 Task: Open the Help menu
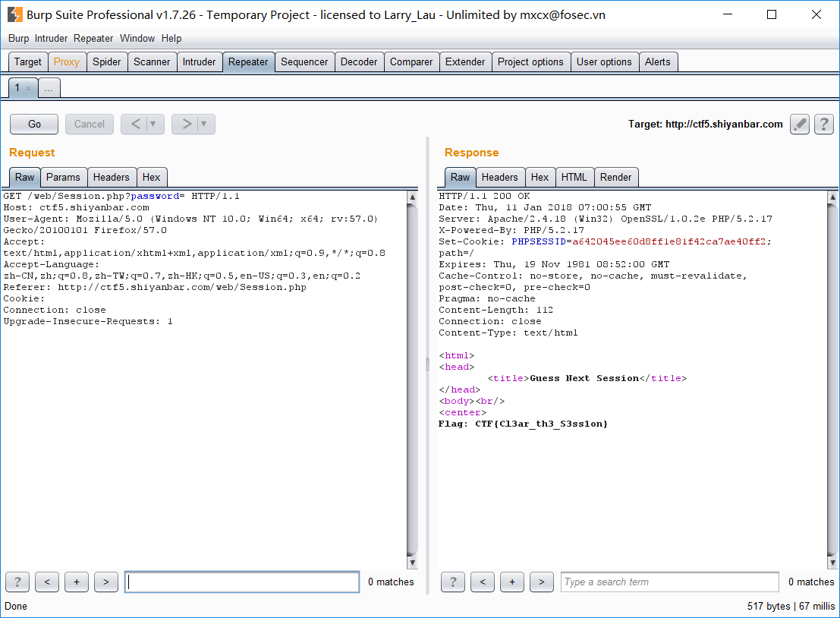pos(171,39)
